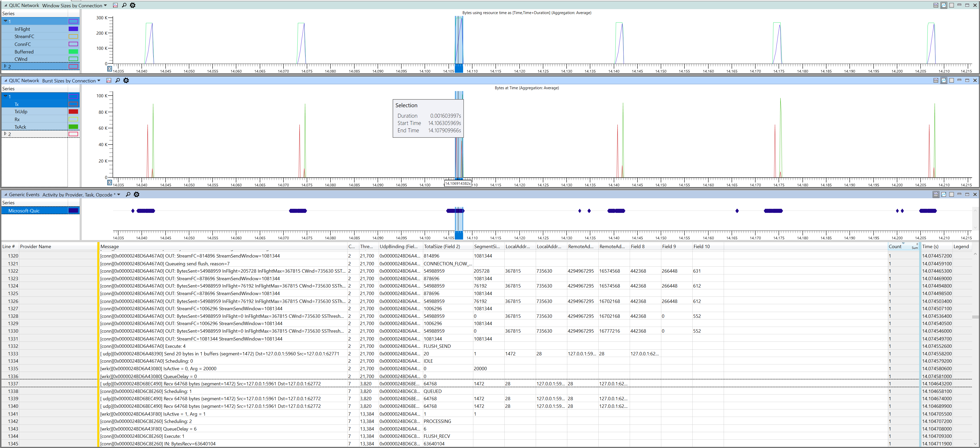980x448 pixels.
Task: Open graph settings gear for Window Sizes panel
Action: (x=132, y=5)
